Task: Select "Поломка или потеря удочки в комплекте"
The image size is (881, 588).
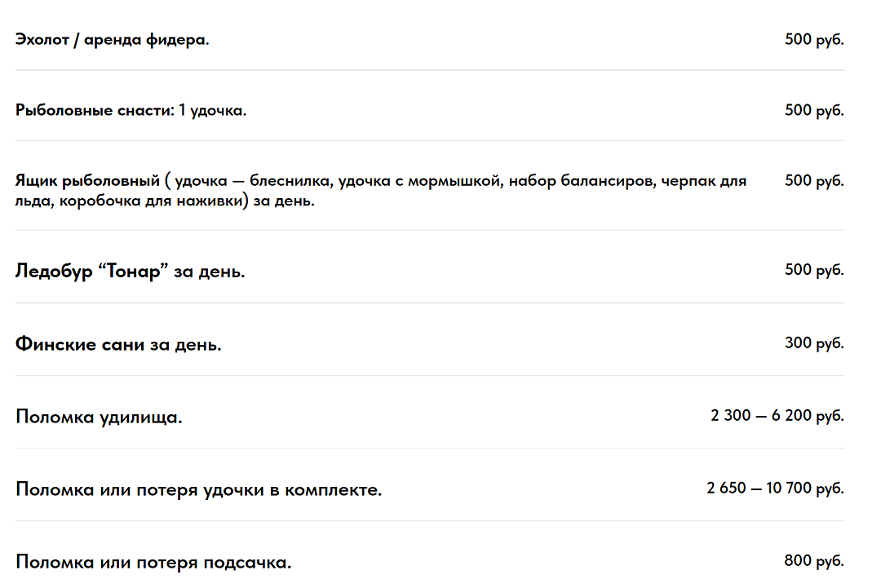Action: [198, 490]
